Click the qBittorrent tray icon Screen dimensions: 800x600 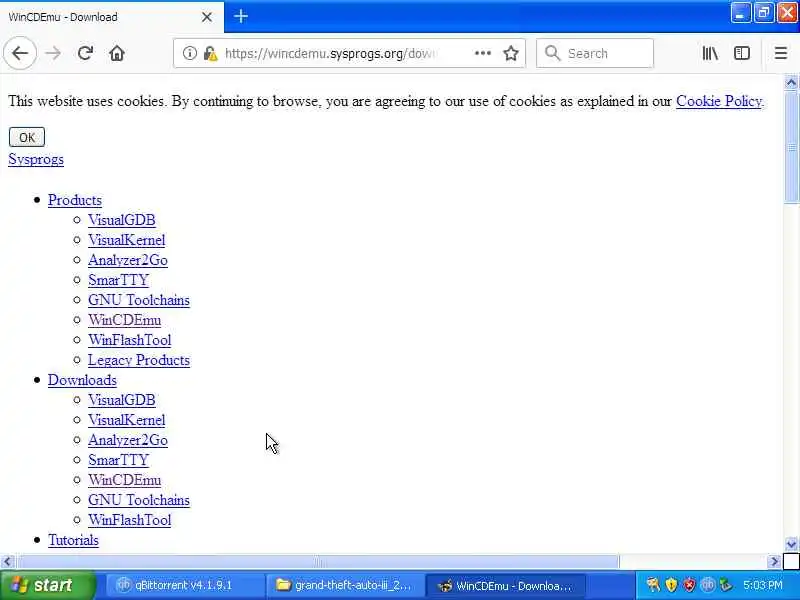point(707,585)
